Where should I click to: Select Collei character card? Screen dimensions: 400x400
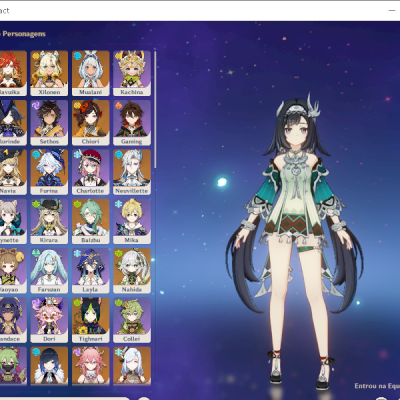132,320
